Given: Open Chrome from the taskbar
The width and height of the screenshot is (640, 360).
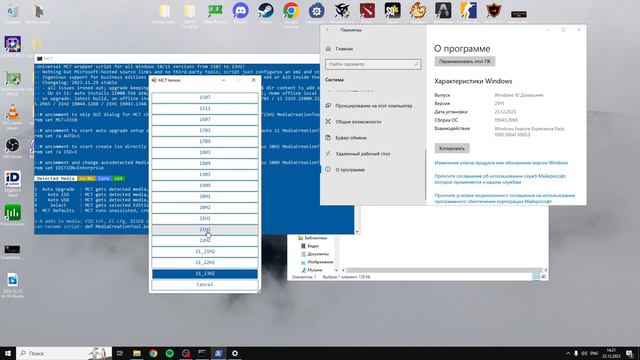Looking at the screenshot, I should 153,353.
